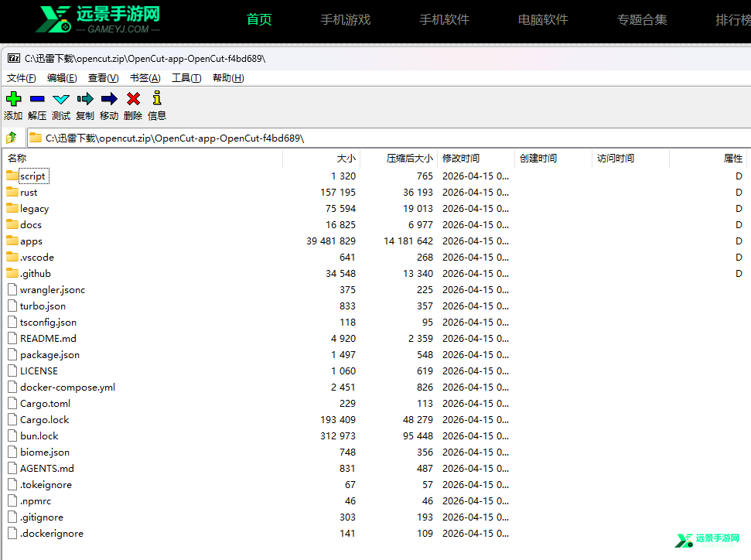Image resolution: width=751 pixels, height=560 pixels.
Task: Sort by the 压缩后大小 column header
Action: coord(399,158)
